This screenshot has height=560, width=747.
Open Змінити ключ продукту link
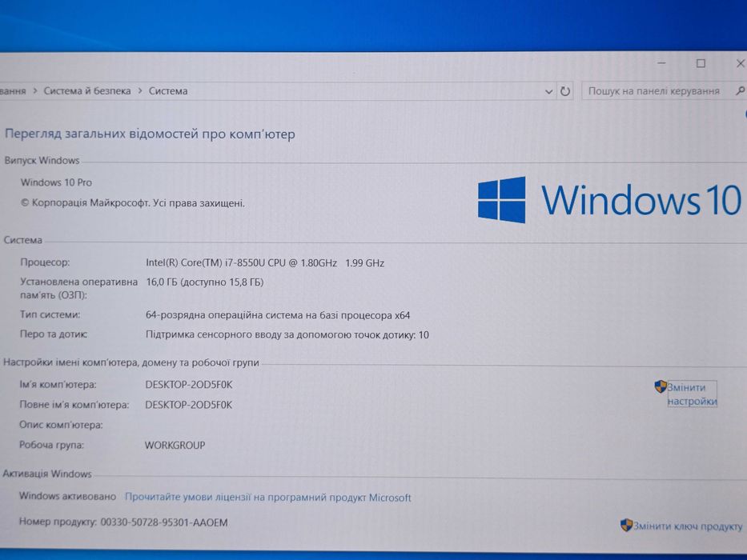point(688,526)
